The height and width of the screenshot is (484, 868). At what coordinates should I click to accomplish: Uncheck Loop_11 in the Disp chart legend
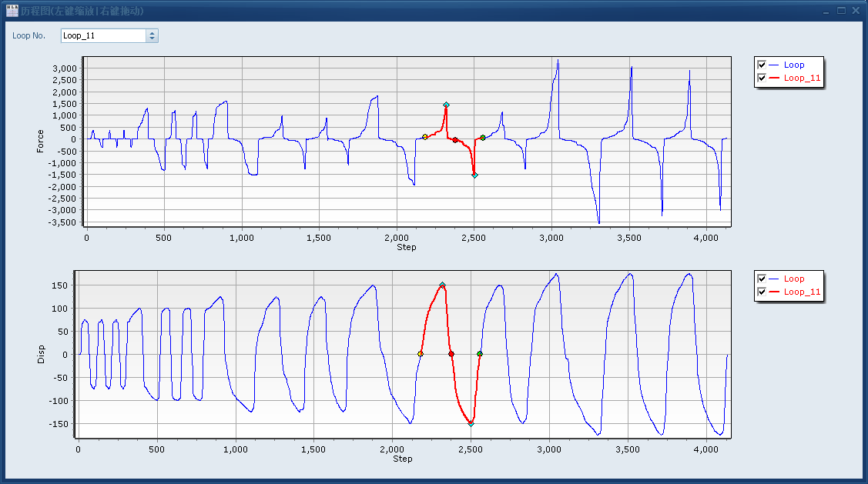pyautogui.click(x=762, y=292)
